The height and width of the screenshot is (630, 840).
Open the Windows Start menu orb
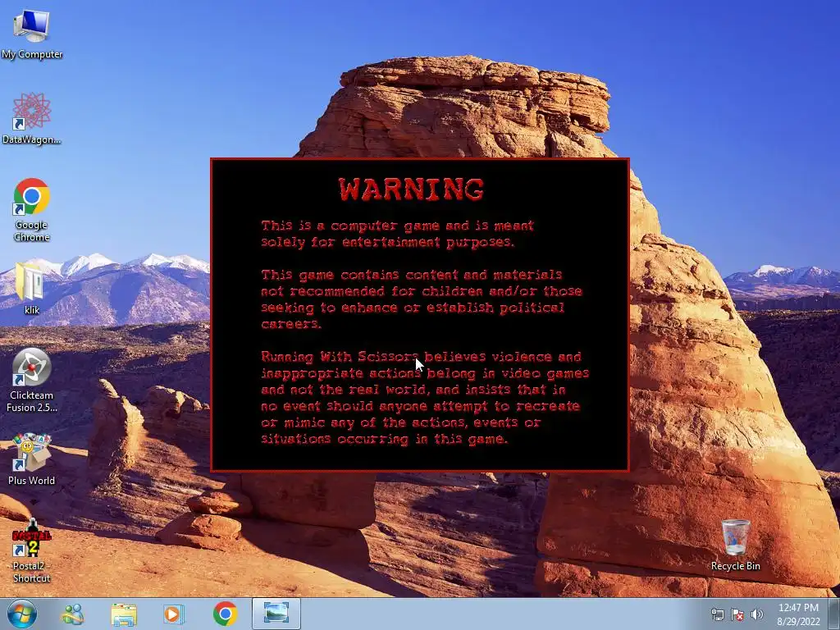point(22,614)
